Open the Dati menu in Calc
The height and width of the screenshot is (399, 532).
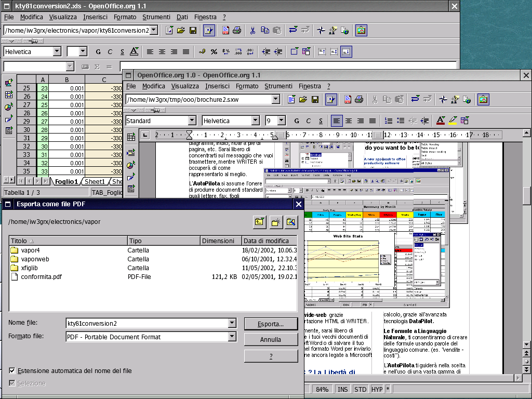point(182,17)
